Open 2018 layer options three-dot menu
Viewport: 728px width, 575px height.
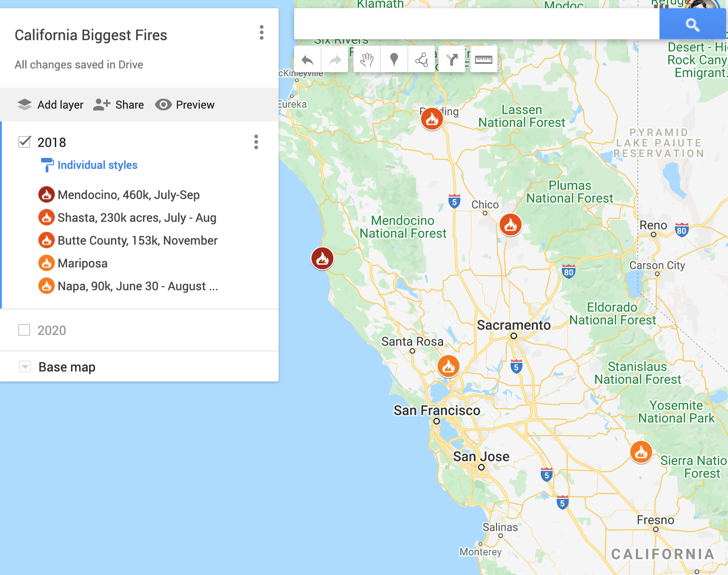pos(256,142)
